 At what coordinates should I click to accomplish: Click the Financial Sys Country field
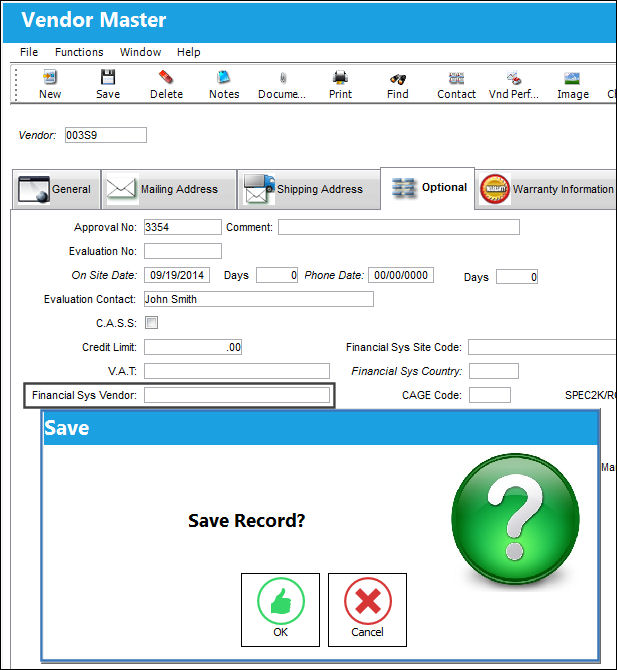[x=494, y=371]
